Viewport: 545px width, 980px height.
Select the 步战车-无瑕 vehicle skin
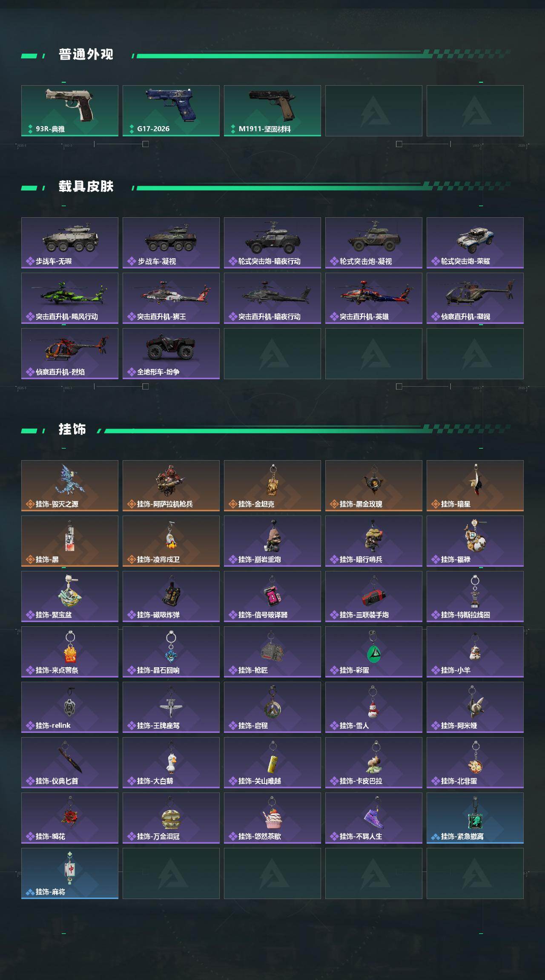(70, 243)
